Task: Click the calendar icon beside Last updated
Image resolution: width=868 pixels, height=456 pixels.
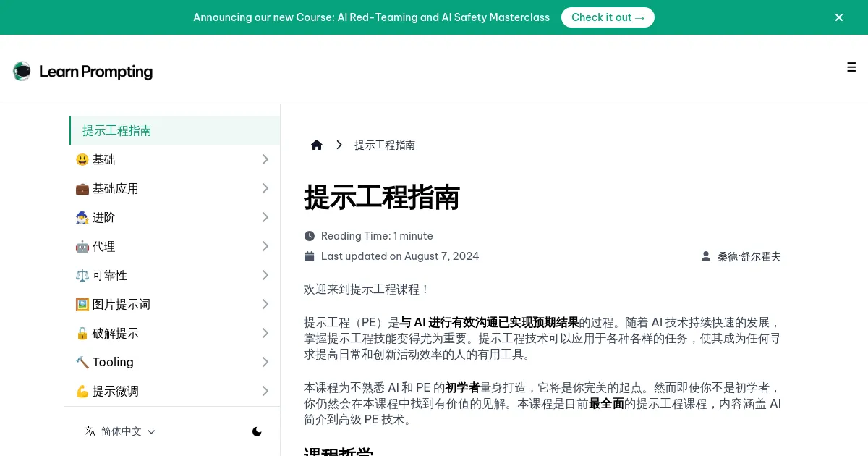Action: click(x=310, y=256)
